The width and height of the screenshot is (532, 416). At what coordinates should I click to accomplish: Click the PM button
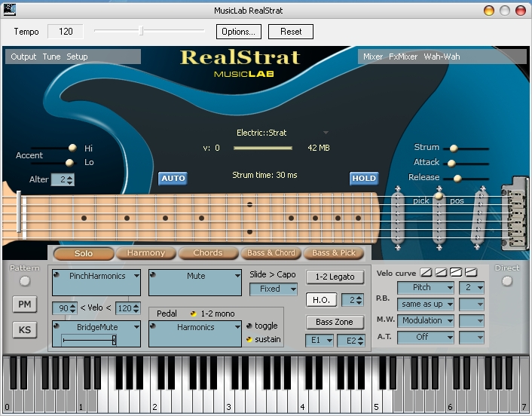click(24, 304)
